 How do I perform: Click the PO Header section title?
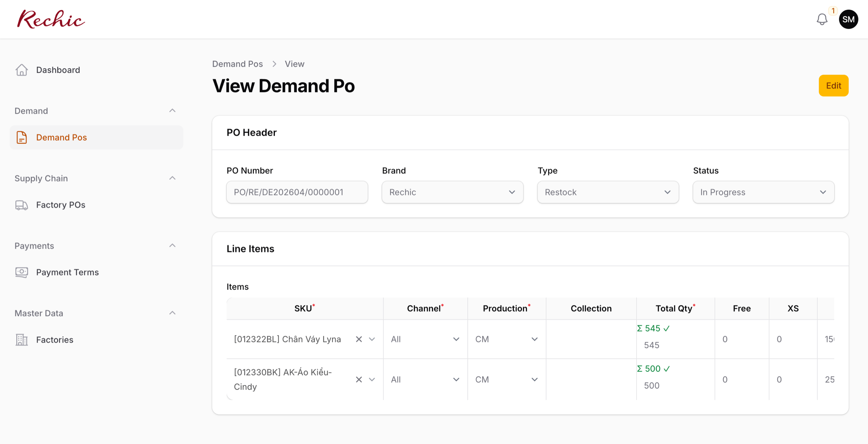pos(251,133)
